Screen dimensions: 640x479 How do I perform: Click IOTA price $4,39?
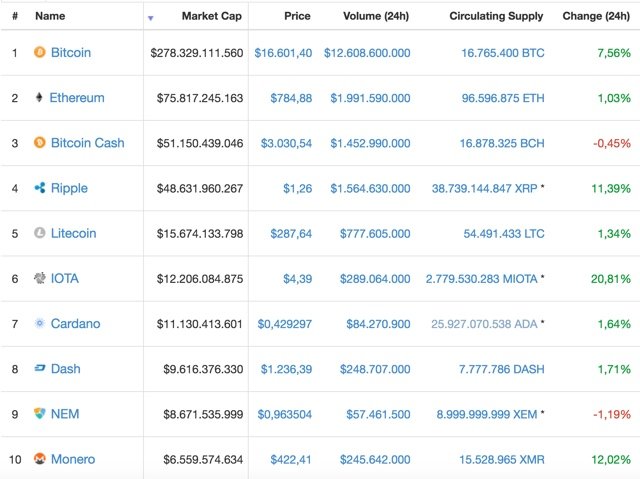(x=298, y=279)
